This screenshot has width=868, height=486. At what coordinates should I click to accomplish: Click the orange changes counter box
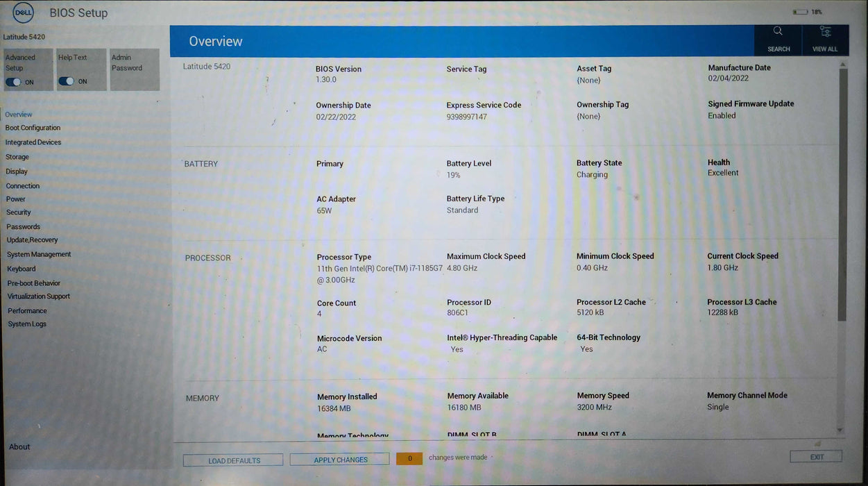tap(409, 459)
